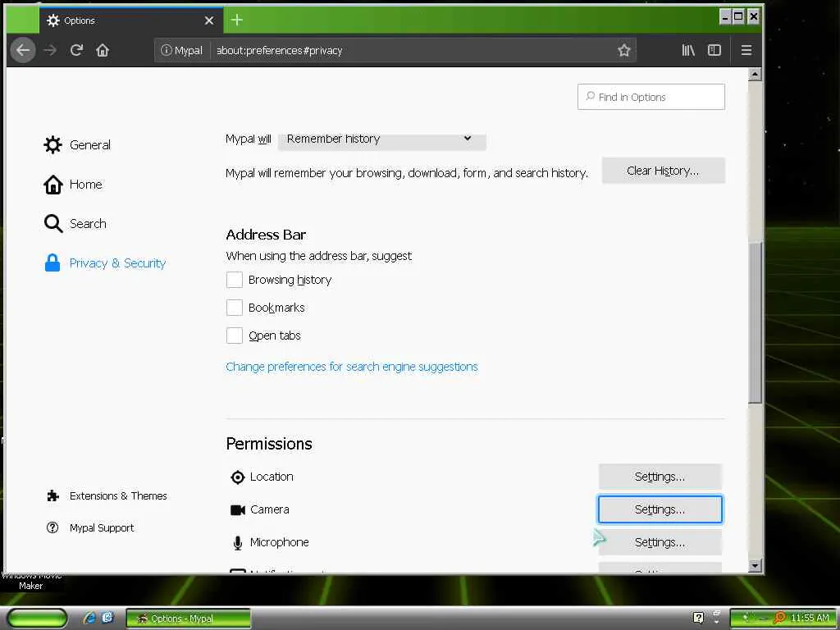Open a new tab with the plus
Screen dimensions: 840x630
tap(237, 21)
